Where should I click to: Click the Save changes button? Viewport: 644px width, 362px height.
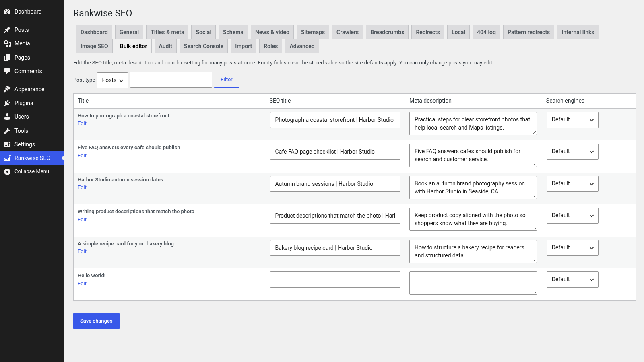click(x=96, y=321)
